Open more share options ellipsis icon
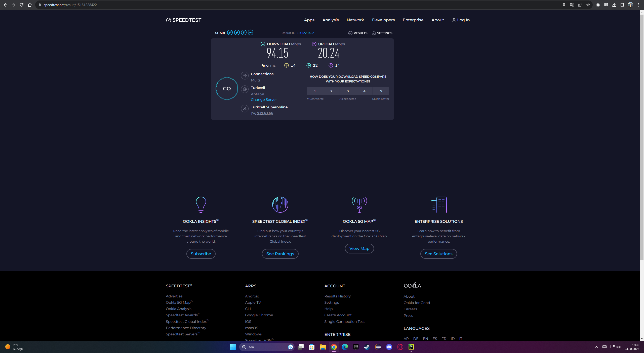The image size is (644, 353). [x=250, y=33]
